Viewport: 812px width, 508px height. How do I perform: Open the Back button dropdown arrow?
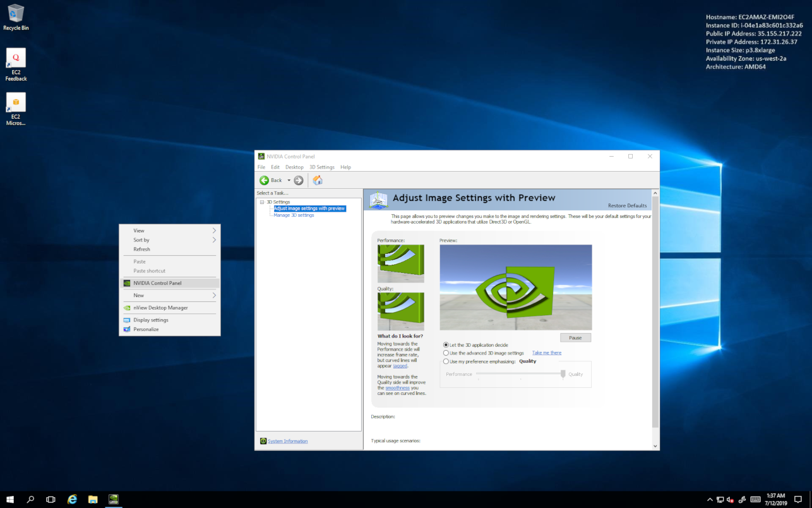click(289, 180)
